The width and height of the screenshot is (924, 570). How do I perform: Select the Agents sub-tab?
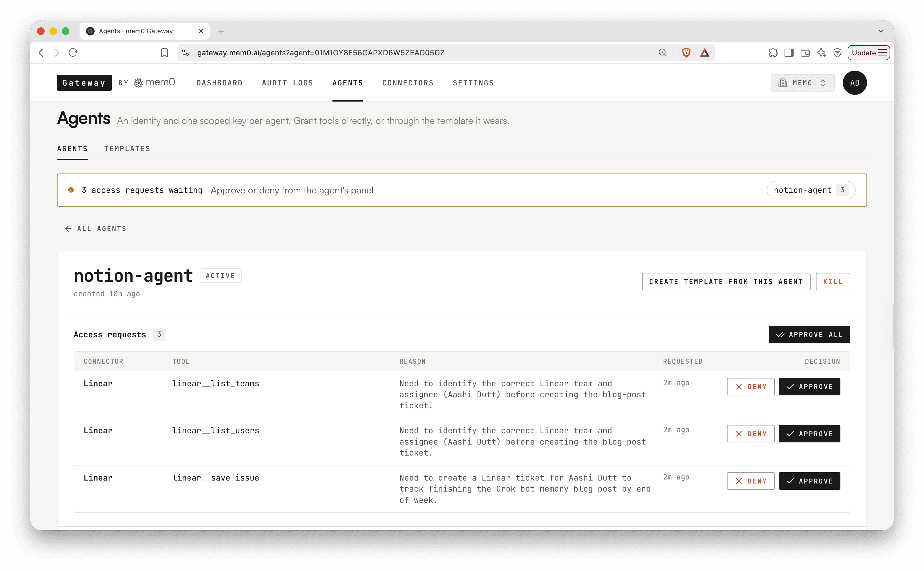point(72,149)
